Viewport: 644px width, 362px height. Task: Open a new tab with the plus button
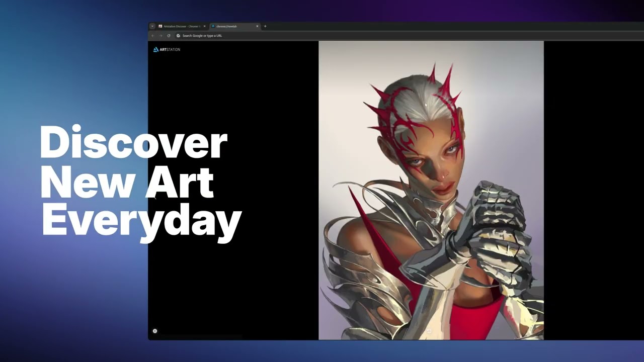point(265,26)
